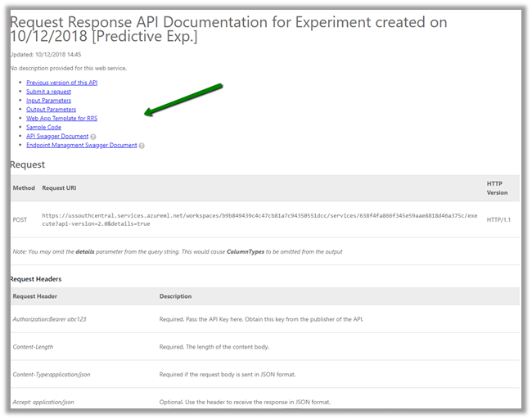The image size is (532, 419).
Task: Click help icon beside API Swagger Document
Action: coord(93,137)
